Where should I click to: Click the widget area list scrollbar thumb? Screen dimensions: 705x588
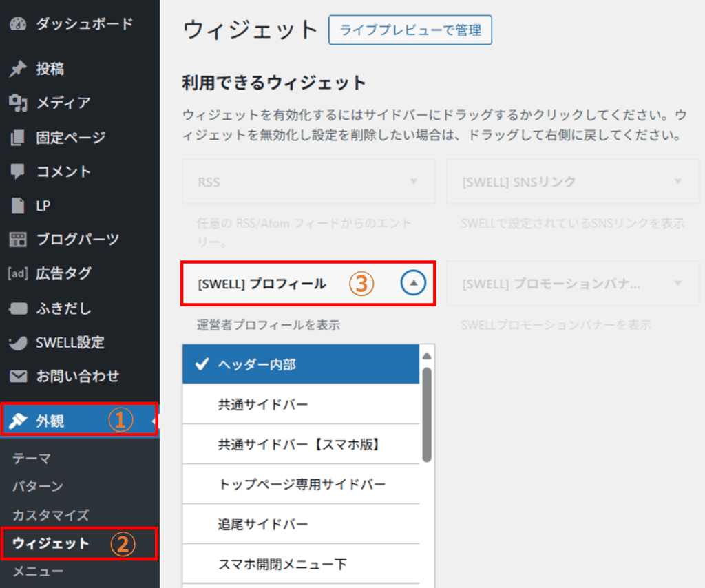tap(427, 413)
